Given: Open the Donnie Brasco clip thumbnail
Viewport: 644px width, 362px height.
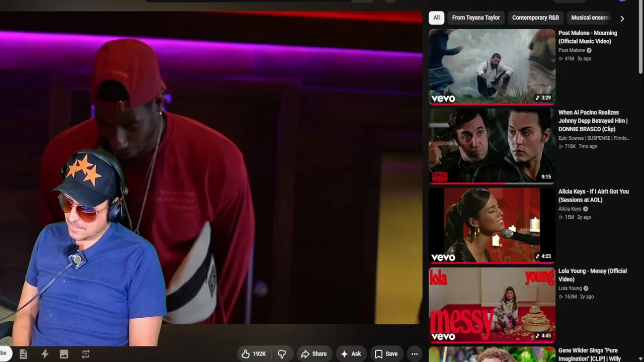Looking at the screenshot, I should tap(492, 146).
